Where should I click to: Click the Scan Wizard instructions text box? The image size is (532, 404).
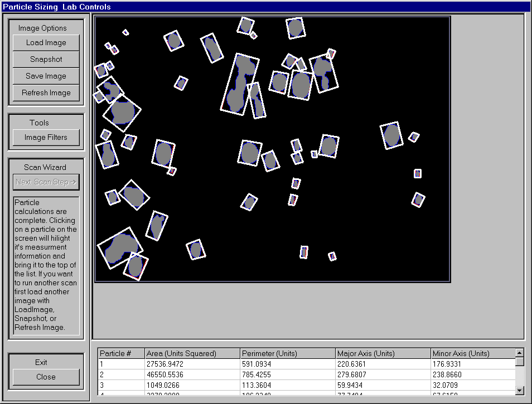tap(46, 265)
